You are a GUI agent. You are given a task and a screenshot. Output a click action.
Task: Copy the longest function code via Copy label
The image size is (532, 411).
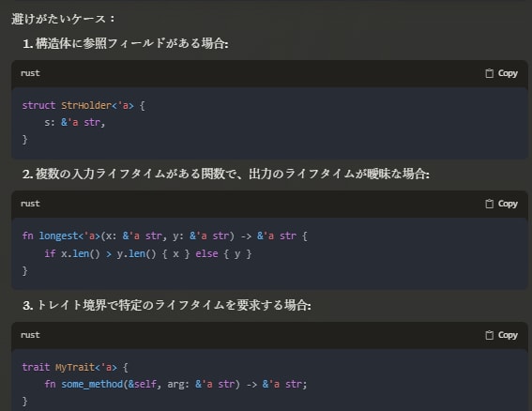pos(508,204)
